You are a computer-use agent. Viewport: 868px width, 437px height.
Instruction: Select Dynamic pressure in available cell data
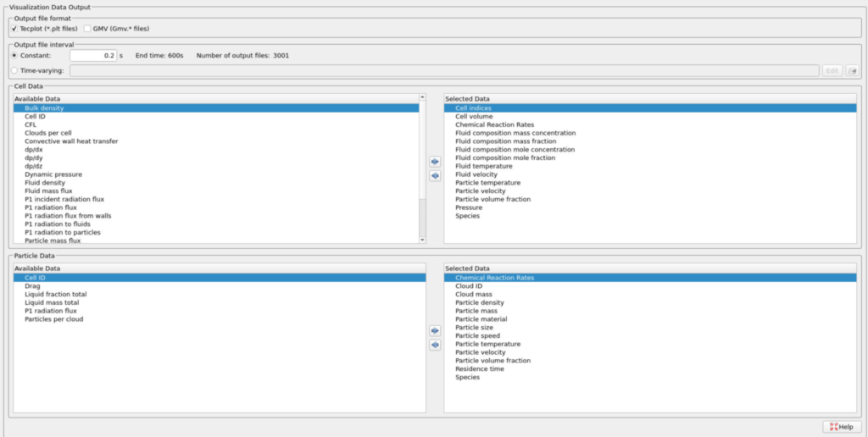pos(53,174)
